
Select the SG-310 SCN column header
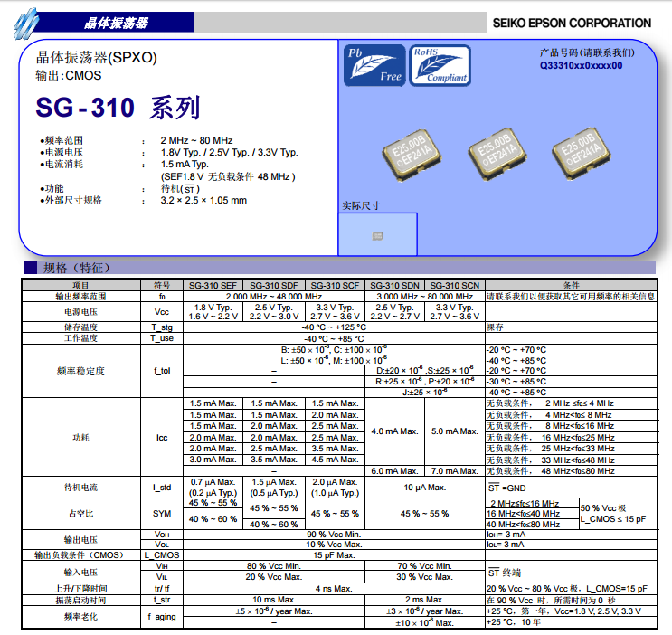click(454, 285)
